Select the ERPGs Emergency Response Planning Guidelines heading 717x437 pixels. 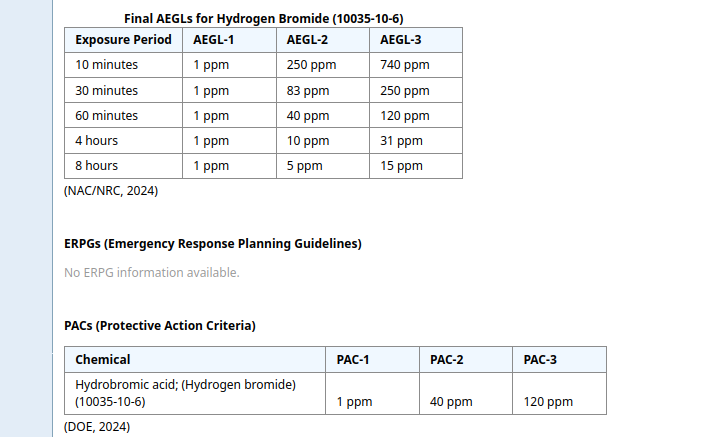coord(213,244)
